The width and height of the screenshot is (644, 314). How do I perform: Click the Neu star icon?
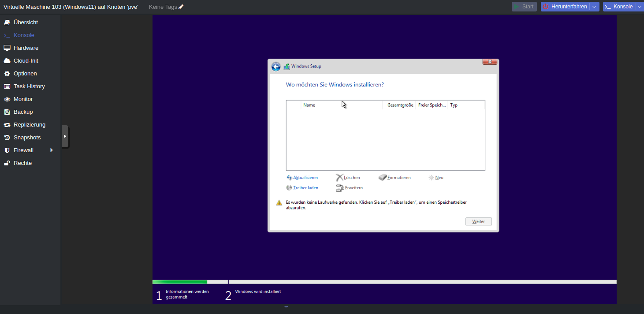click(432, 178)
